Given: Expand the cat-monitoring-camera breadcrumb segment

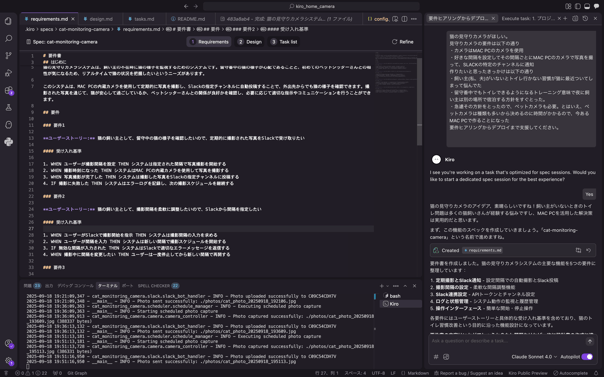Looking at the screenshot, I should (84, 29).
